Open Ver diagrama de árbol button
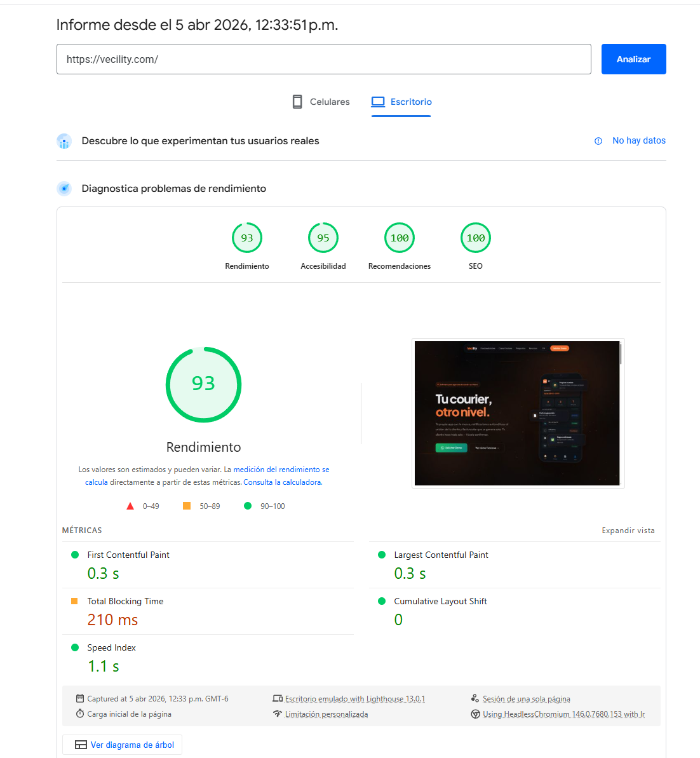Image resolution: width=700 pixels, height=758 pixels. pos(123,745)
